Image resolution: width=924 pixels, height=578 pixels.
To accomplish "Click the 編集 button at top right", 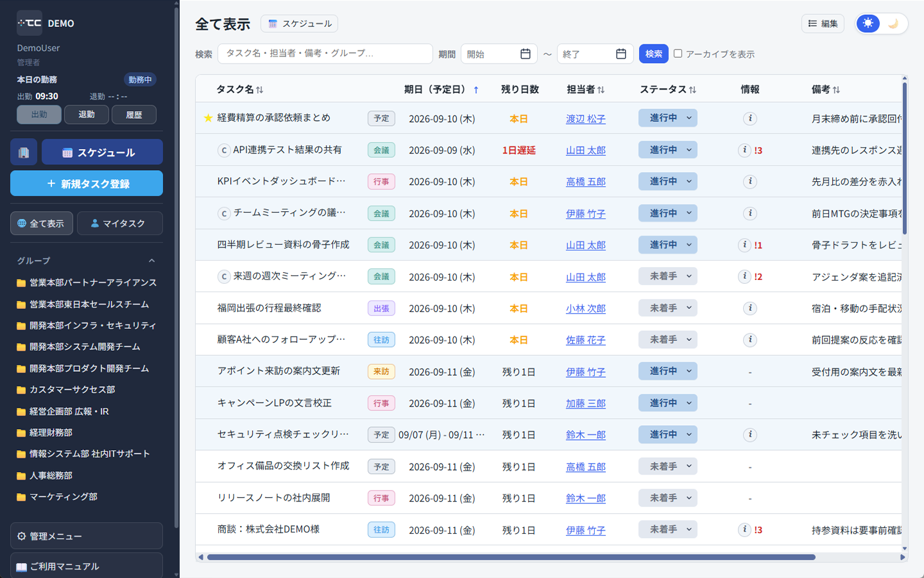I will pyautogui.click(x=823, y=24).
